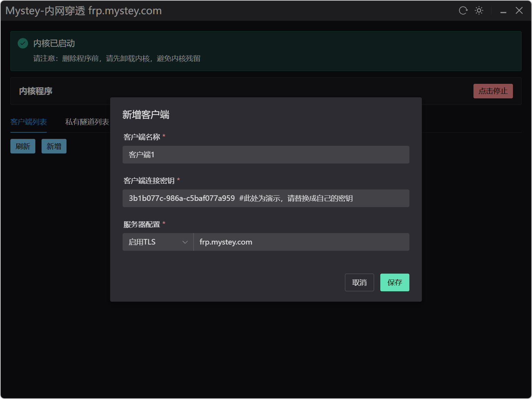532x399 pixels.
Task: Switch to the 客户端列表 tab
Action: click(28, 122)
